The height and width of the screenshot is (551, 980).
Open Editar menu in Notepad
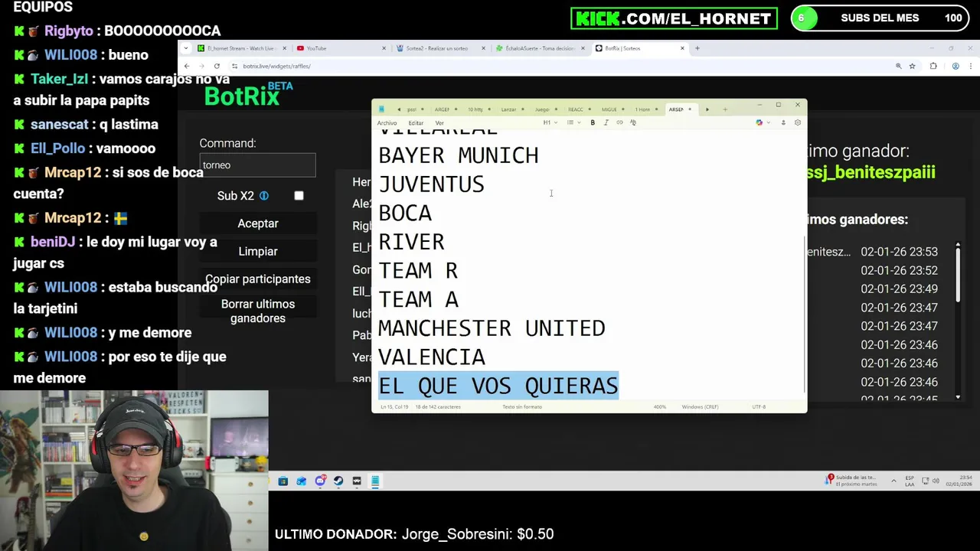(x=416, y=123)
